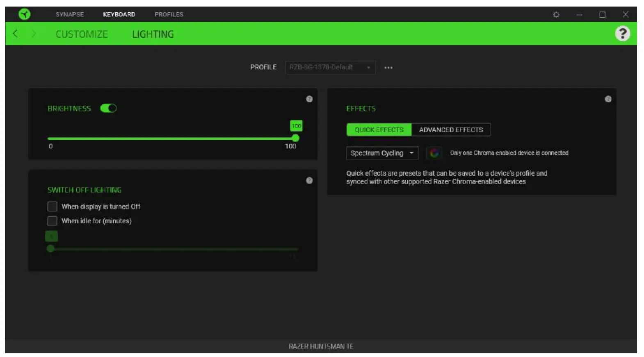Click the 'Only one Chroma-enabled device is connected' text
The height and width of the screenshot is (357, 644).
[x=509, y=153]
